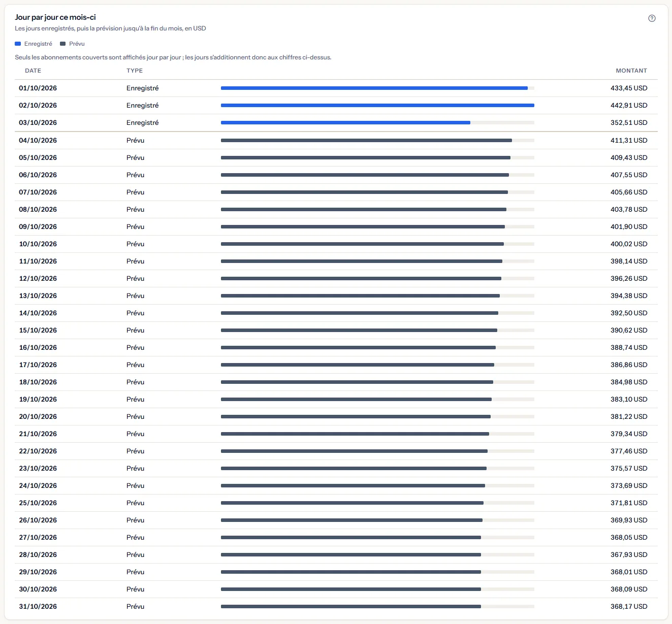Click the MONTANT column header
Screen dimensions: 672x624
tap(631, 71)
